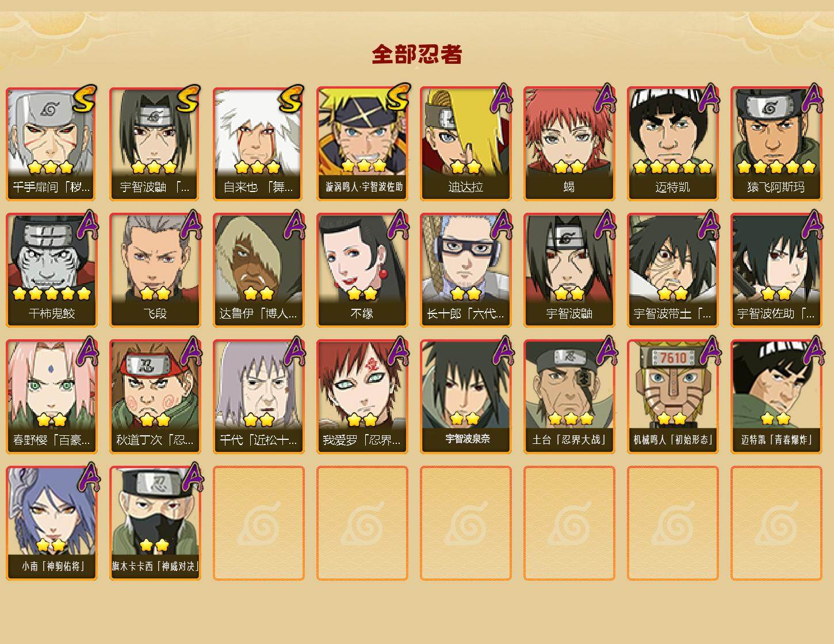834x644 pixels.
Task: Open the 飞段 ninja card
Action: pyautogui.click(x=155, y=270)
